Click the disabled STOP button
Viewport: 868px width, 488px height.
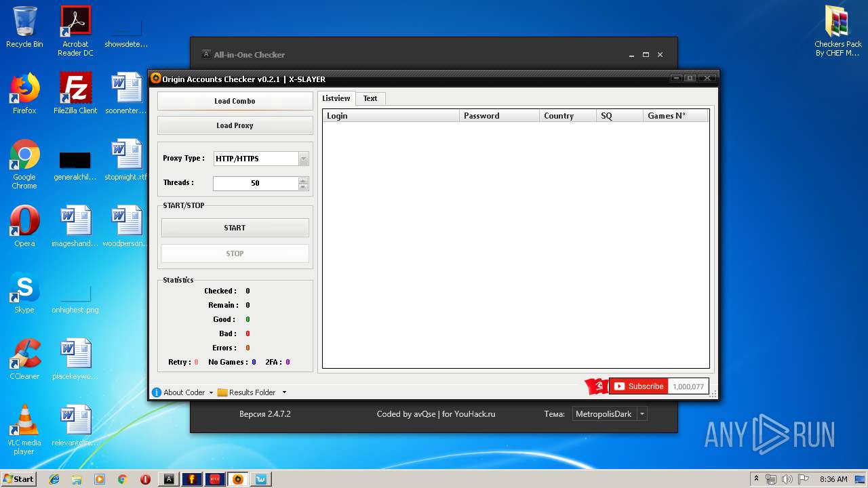coord(235,253)
